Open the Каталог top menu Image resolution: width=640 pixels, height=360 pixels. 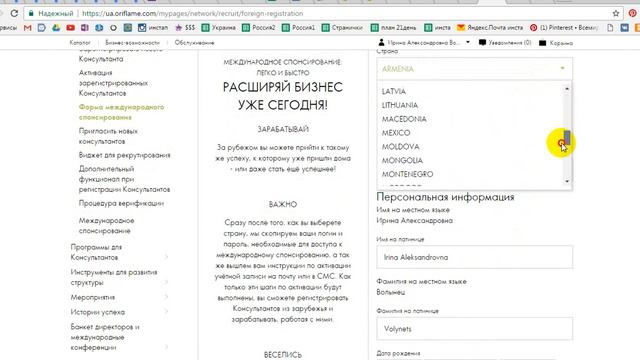coord(80,42)
